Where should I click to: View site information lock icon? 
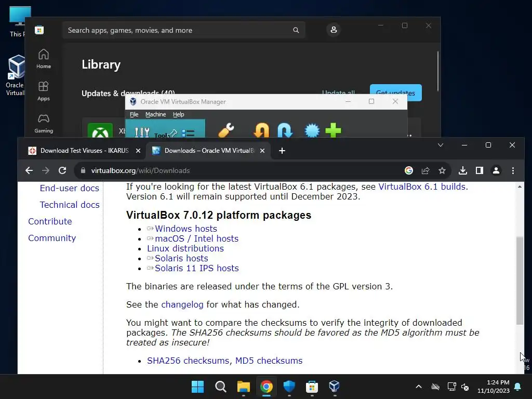coord(83,170)
